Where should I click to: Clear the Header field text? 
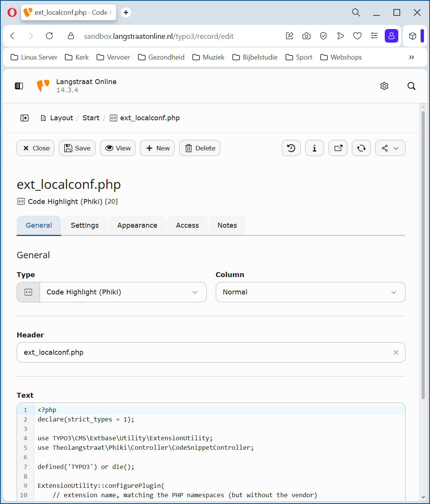396,352
